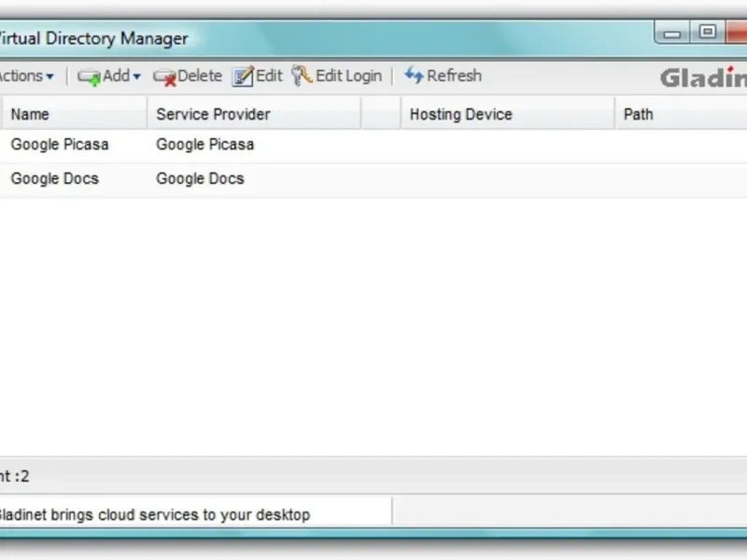Click the Path column header
The width and height of the screenshot is (747, 560).
click(x=682, y=114)
